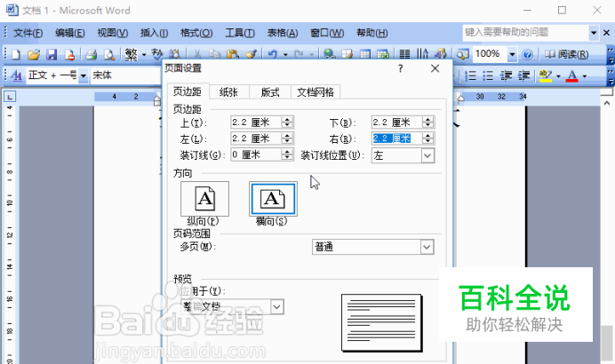Open Styles and Formatting AA icon

(x=17, y=75)
